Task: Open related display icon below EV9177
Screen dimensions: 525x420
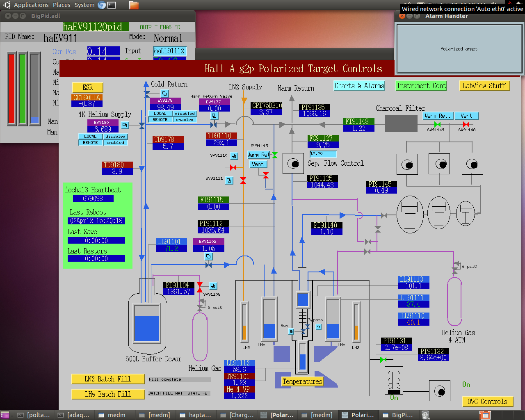Action: pyautogui.click(x=214, y=116)
